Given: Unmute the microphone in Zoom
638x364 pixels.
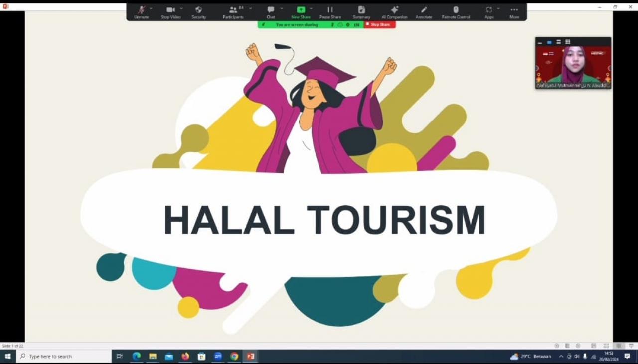Looking at the screenshot, I should click(x=141, y=11).
